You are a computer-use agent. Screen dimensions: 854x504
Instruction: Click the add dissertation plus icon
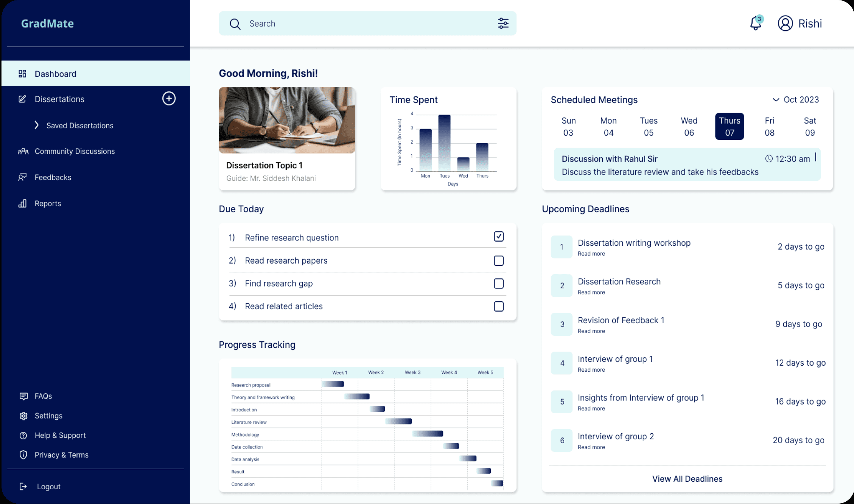coord(169,99)
